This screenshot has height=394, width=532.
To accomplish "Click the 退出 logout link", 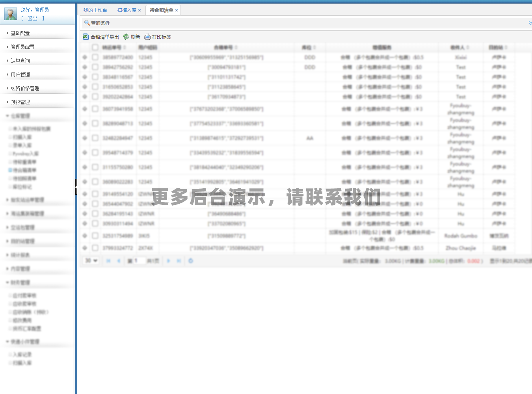I will (33, 19).
